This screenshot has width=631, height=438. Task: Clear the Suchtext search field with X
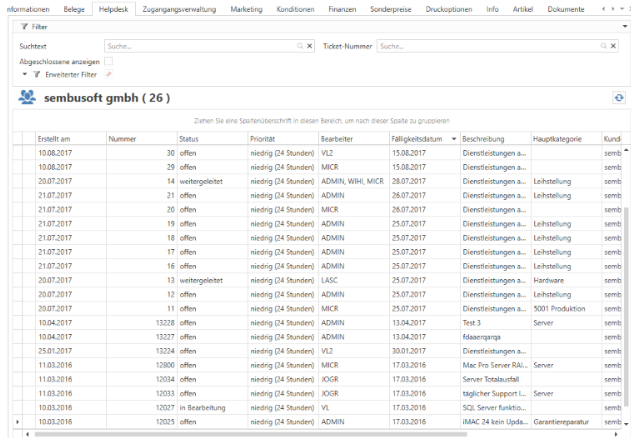tap(309, 46)
